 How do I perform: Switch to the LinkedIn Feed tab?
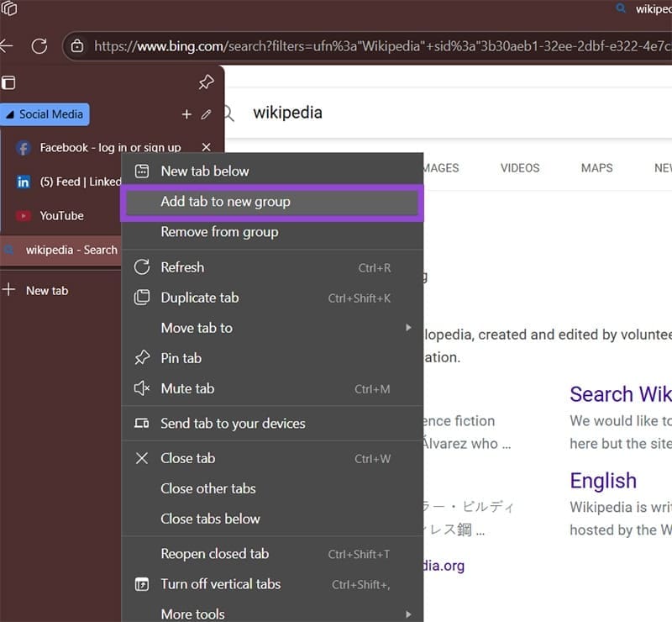[67, 182]
